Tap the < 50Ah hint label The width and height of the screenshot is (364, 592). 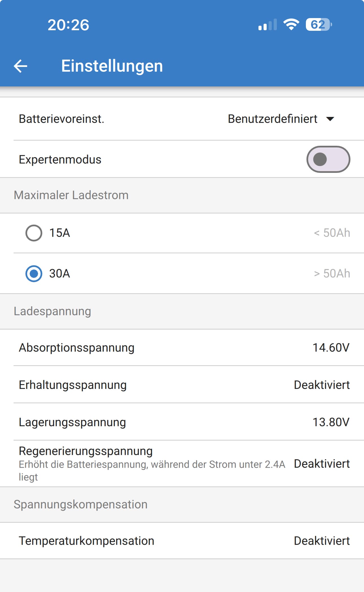click(x=332, y=233)
